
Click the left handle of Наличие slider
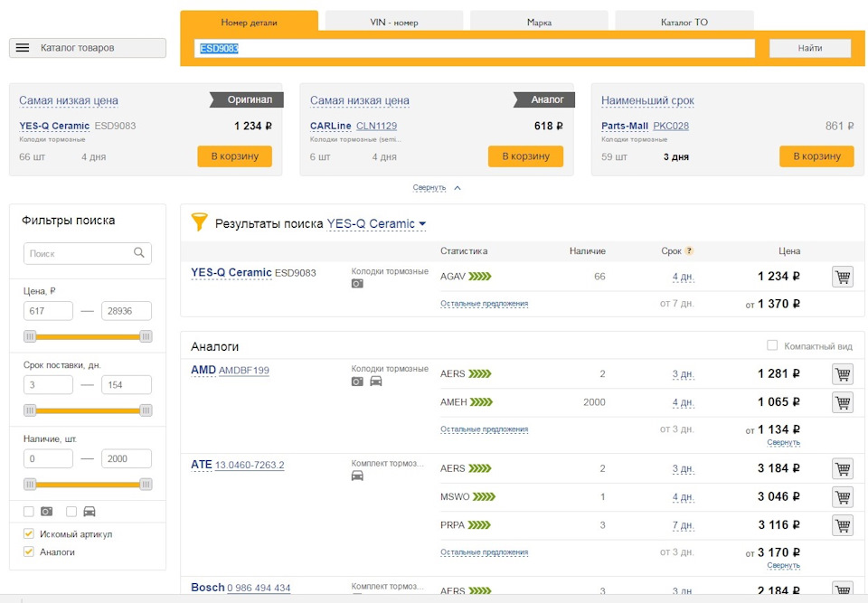(30, 485)
